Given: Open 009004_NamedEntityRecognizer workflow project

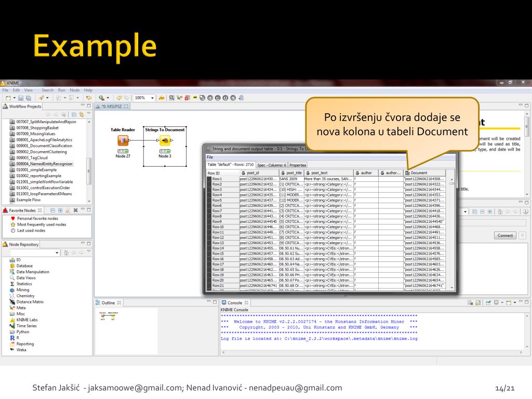Looking at the screenshot, I should coord(41,164).
